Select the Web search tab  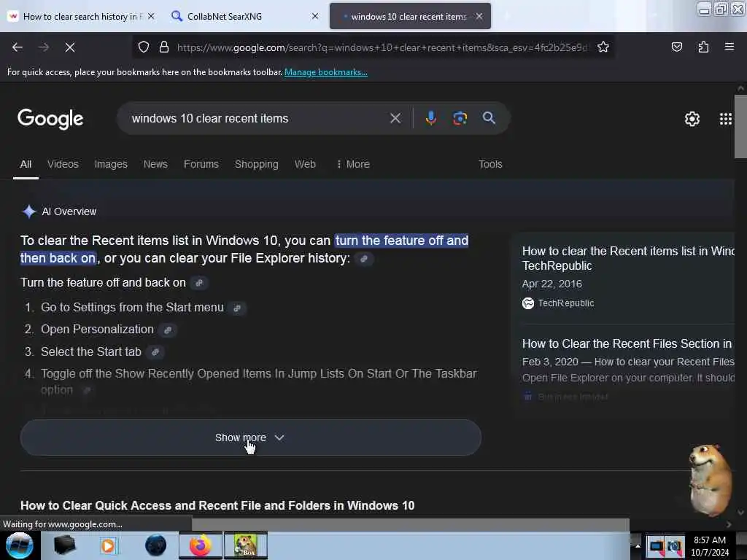coord(305,164)
